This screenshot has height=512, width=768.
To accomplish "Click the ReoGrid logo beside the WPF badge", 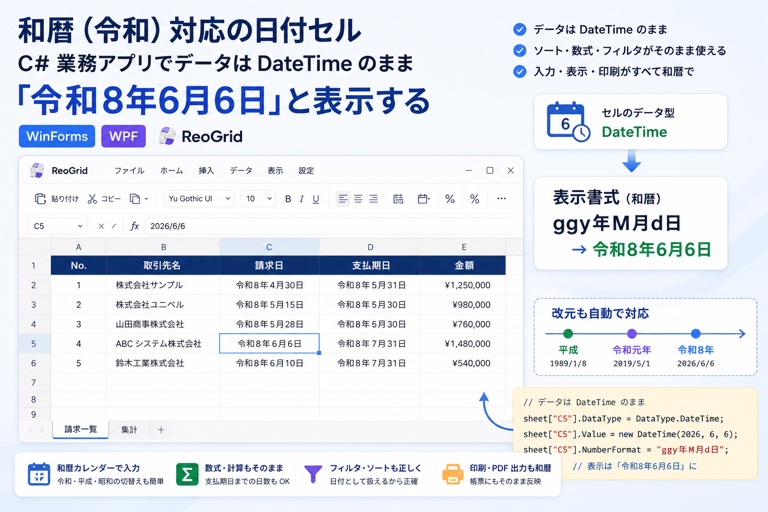I will (x=167, y=136).
